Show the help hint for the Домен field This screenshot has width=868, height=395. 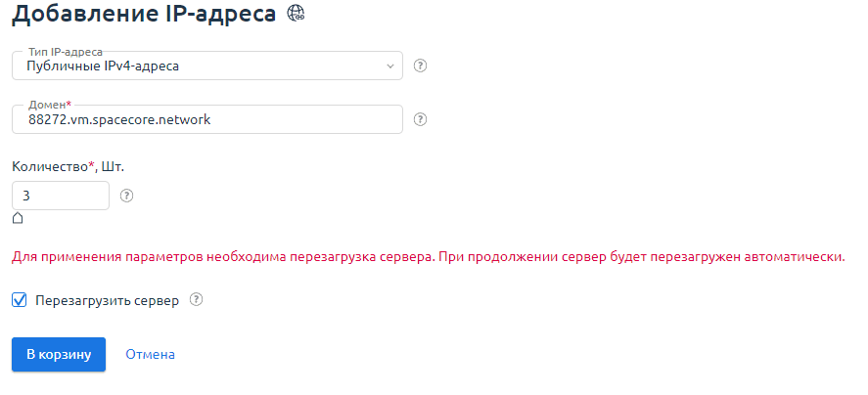point(421,119)
